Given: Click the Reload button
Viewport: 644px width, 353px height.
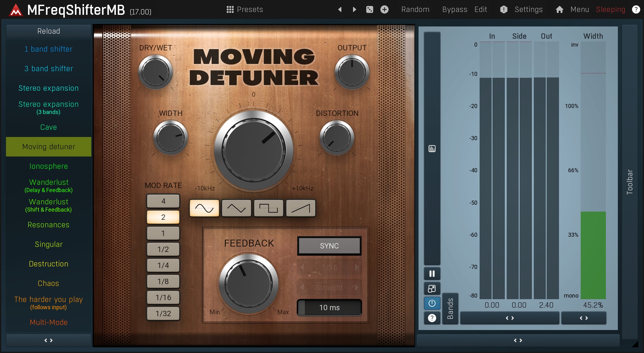Looking at the screenshot, I should pos(48,31).
